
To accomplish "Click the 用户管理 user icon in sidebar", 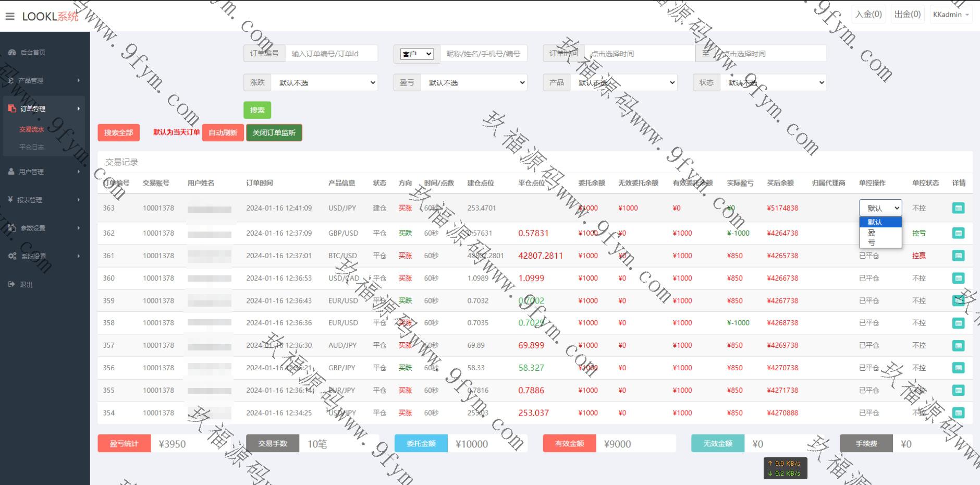I will (11, 172).
